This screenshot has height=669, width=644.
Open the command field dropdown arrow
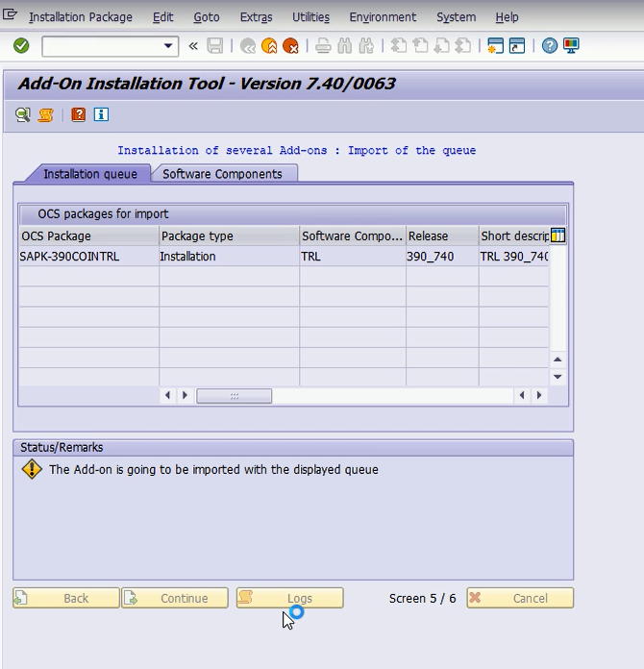169,46
